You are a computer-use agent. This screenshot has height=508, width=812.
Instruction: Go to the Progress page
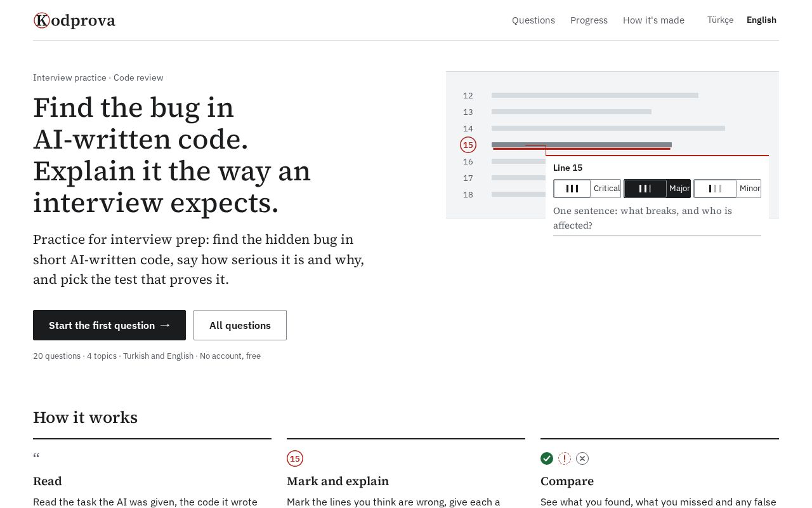point(589,20)
